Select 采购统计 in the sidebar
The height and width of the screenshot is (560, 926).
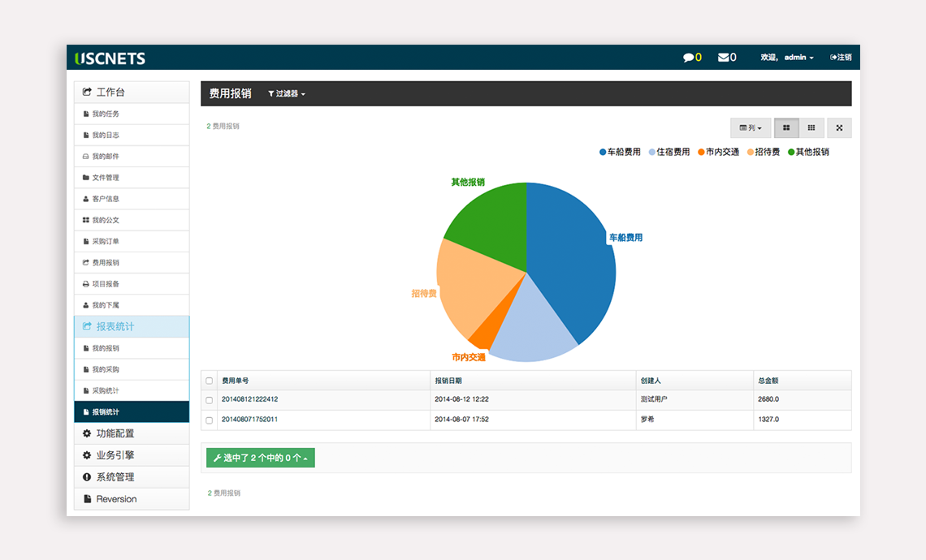(106, 391)
